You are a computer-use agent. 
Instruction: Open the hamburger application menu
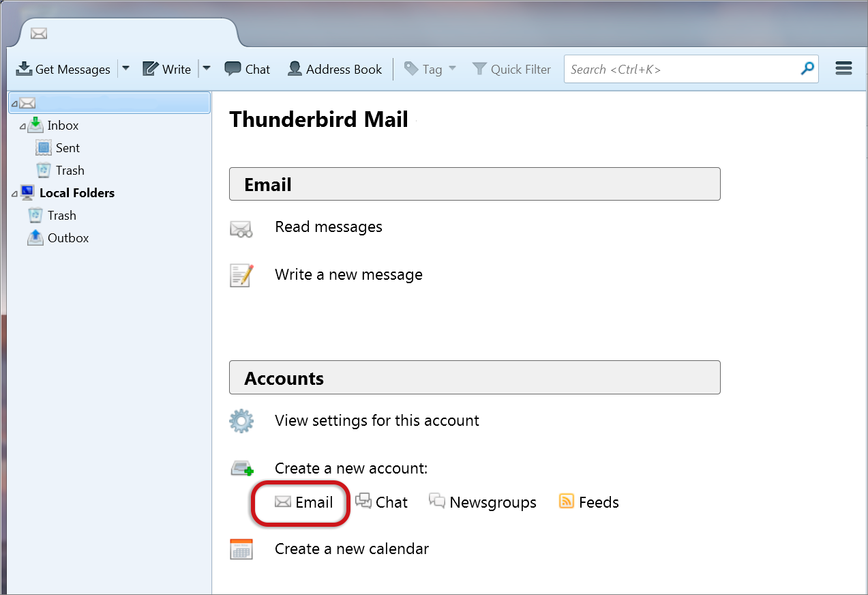(x=843, y=68)
